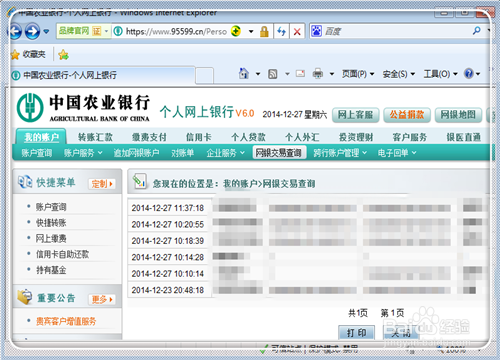The width and height of the screenshot is (500, 360).
Task: Click the 品牌官网 verified site badge
Action: coord(83,31)
